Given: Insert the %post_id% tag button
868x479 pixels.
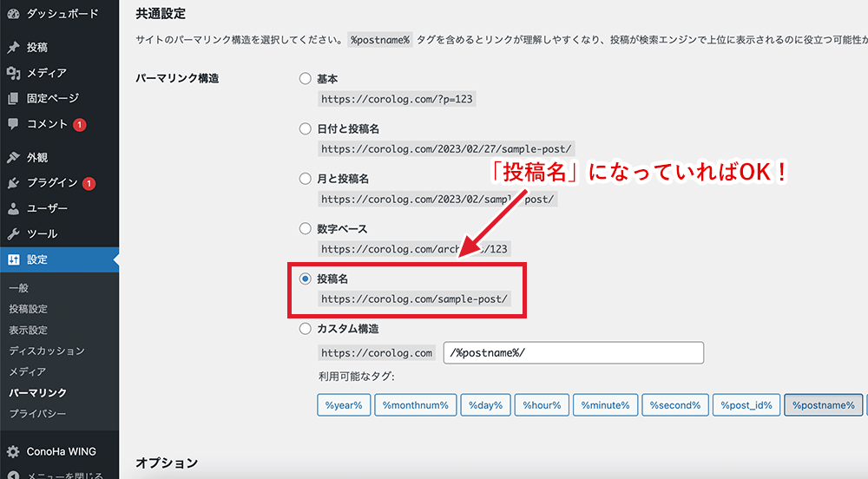Looking at the screenshot, I should tap(745, 405).
